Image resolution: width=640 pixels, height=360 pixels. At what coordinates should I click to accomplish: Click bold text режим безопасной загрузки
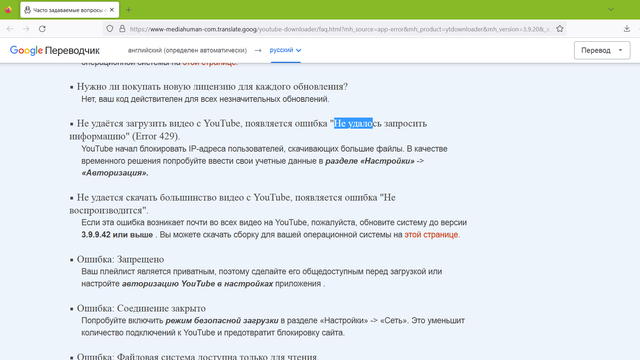pyautogui.click(x=222, y=320)
